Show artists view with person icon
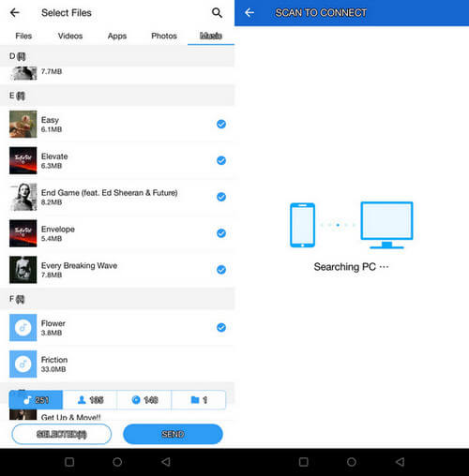 pos(90,400)
